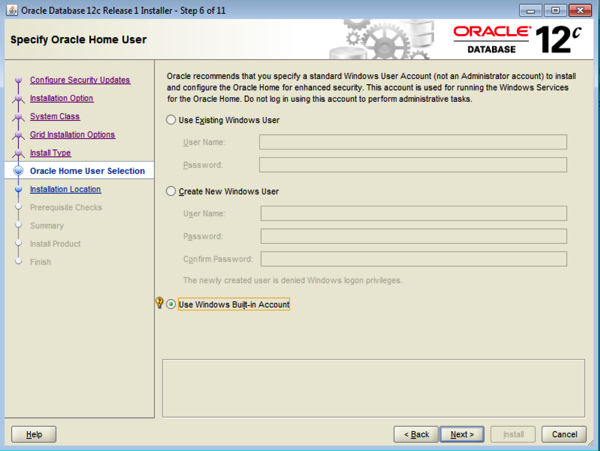600x451 pixels.
Task: Proceed with the Next button
Action: [462, 434]
